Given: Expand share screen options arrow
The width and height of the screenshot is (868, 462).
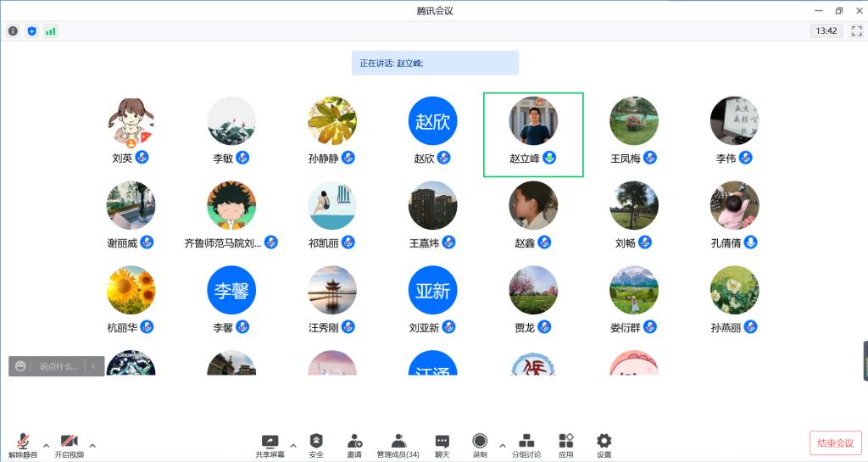Looking at the screenshot, I should tap(293, 445).
